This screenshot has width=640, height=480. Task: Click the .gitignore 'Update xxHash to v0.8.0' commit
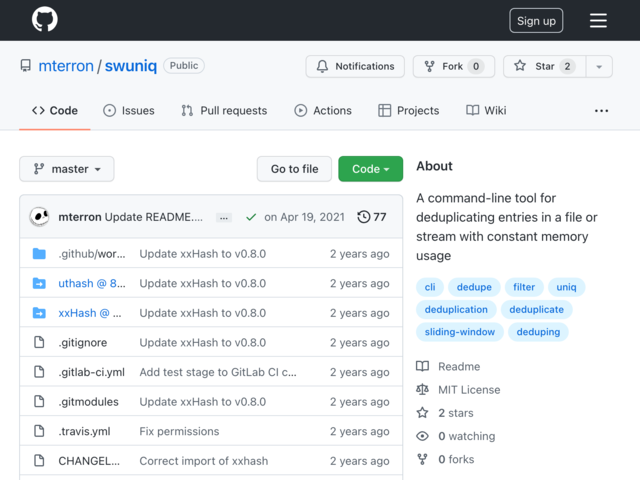point(202,343)
